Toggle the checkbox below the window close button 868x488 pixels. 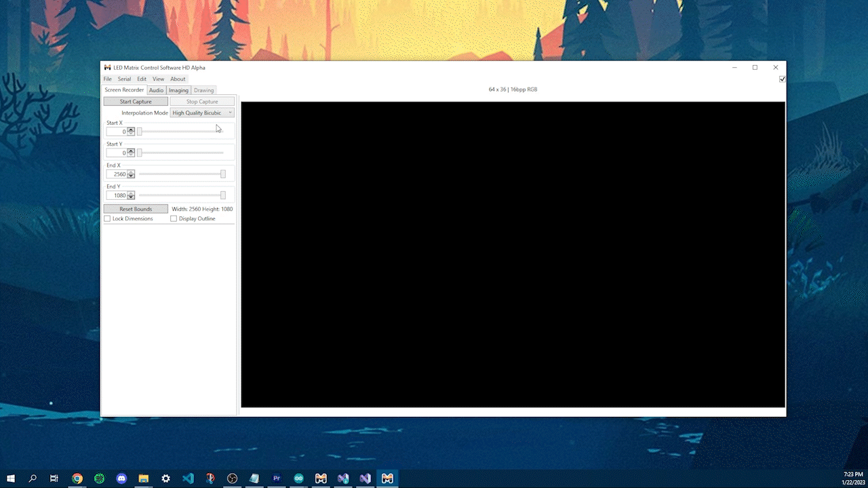click(x=783, y=79)
